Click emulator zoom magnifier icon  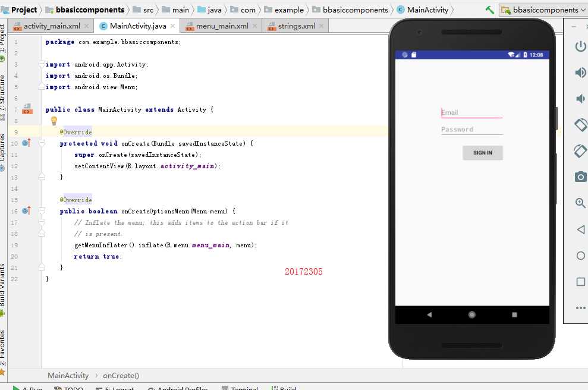click(x=580, y=203)
